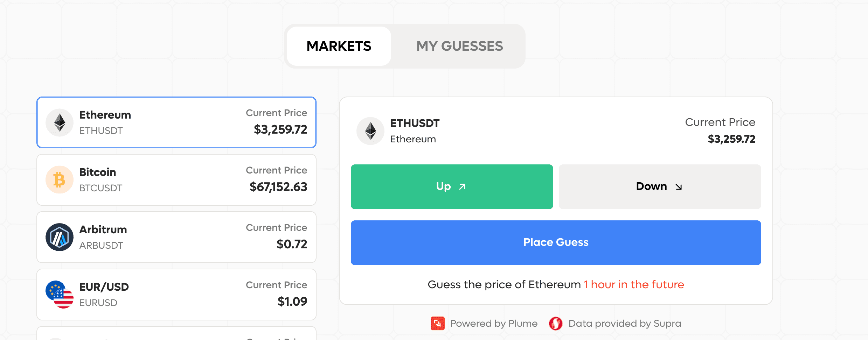Click the red Supra logo icon
Viewport: 868px width, 340px height.
coord(556,324)
